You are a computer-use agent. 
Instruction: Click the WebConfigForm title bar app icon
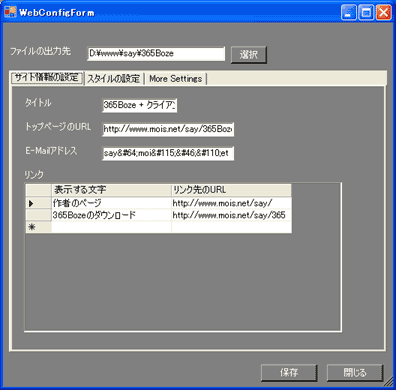[x=10, y=12]
